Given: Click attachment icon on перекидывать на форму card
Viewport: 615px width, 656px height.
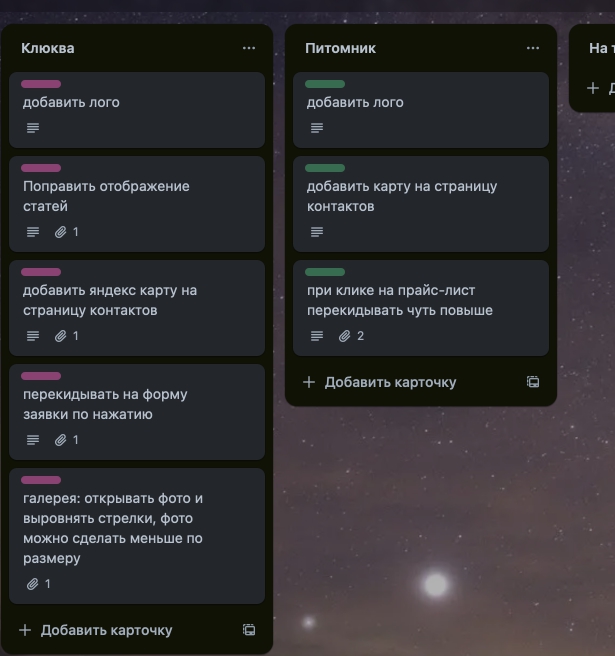Looking at the screenshot, I should [x=60, y=440].
